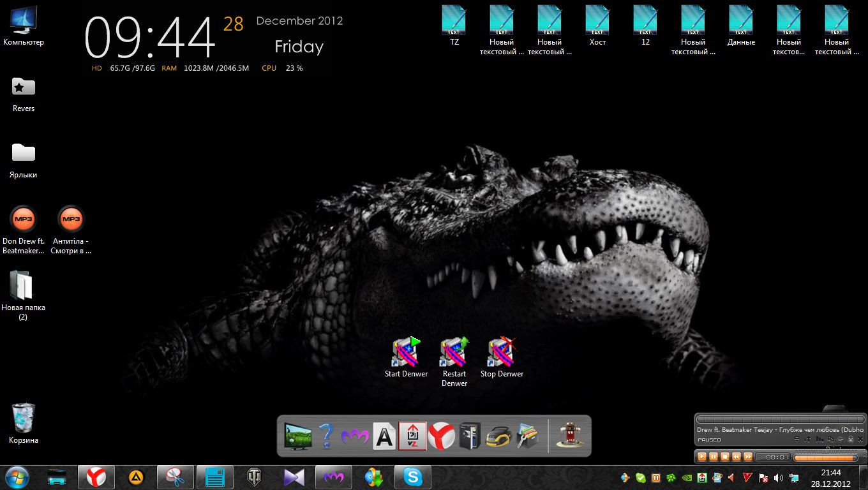Adjust the orange AIMP volume slider
Screen dimensions: 868x490
click(x=827, y=457)
